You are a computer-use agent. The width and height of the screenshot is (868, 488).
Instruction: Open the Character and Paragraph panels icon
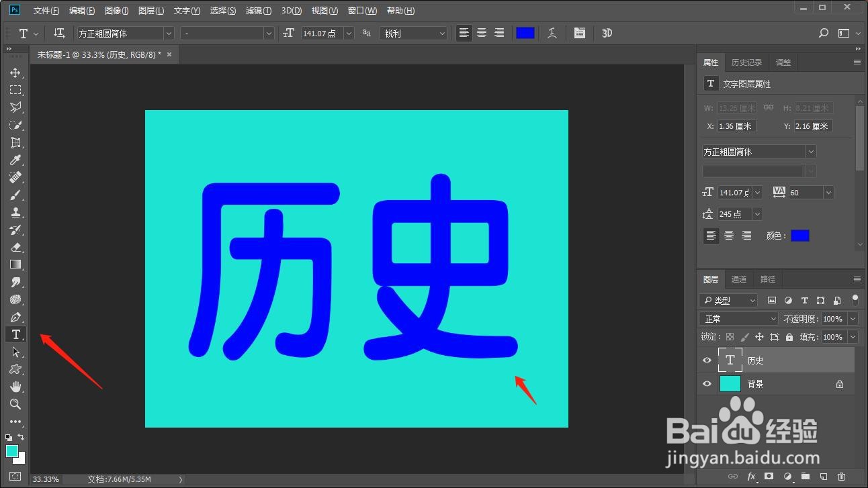[580, 33]
